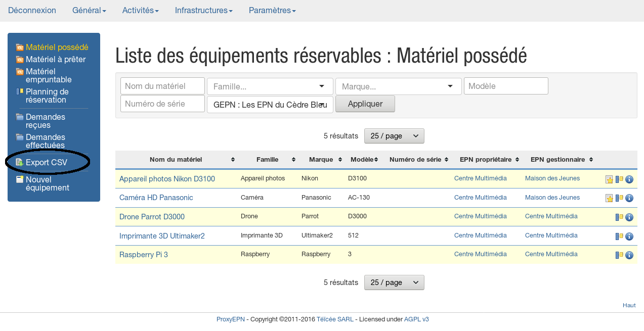The image size is (644, 331).
Task: Open the Drone Parrot D3000 link
Action: click(152, 217)
